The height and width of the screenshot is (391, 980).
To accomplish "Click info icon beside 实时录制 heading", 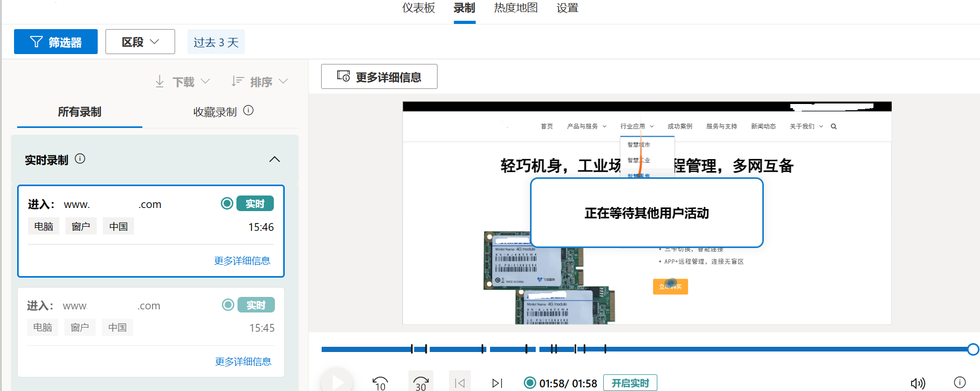I will [80, 159].
